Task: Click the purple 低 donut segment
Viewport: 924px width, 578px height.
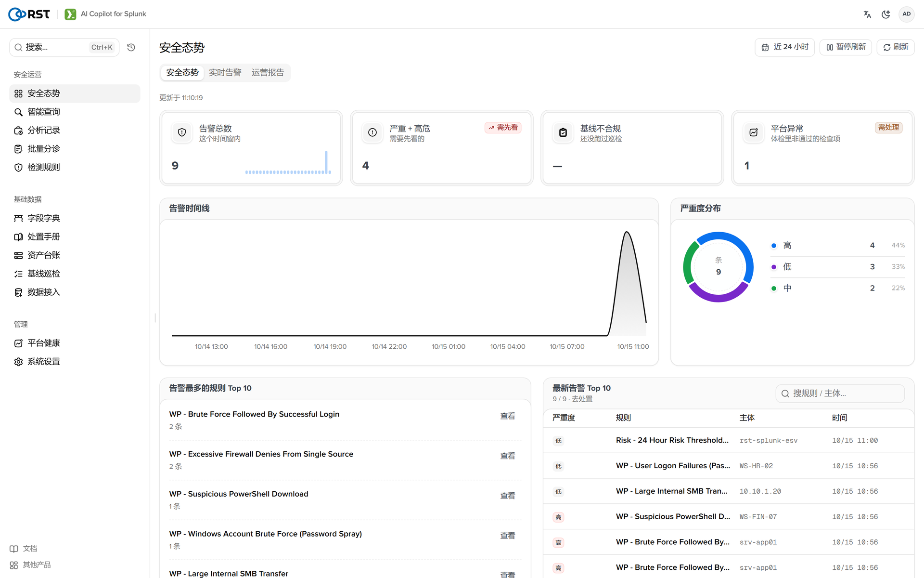Action: (x=719, y=298)
